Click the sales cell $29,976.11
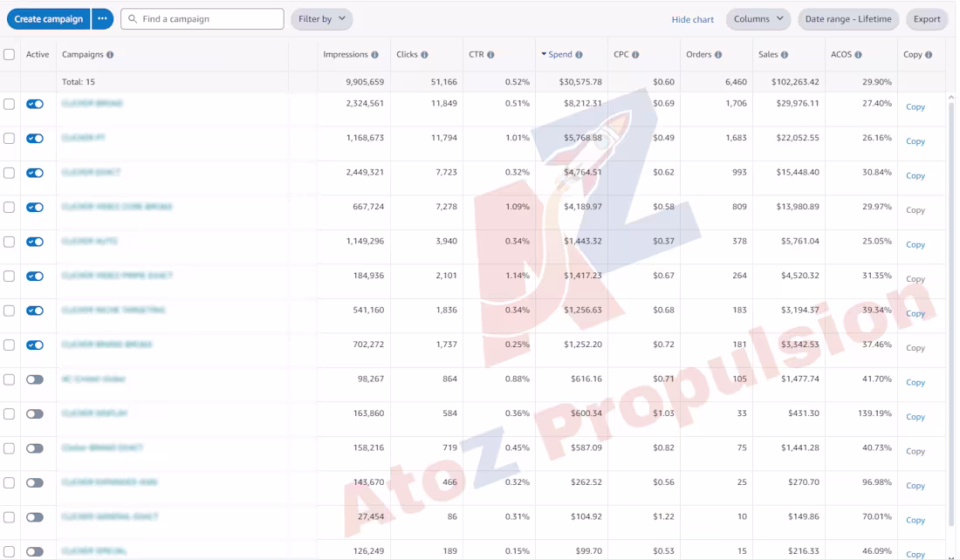Image resolution: width=960 pixels, height=560 pixels. (x=798, y=104)
